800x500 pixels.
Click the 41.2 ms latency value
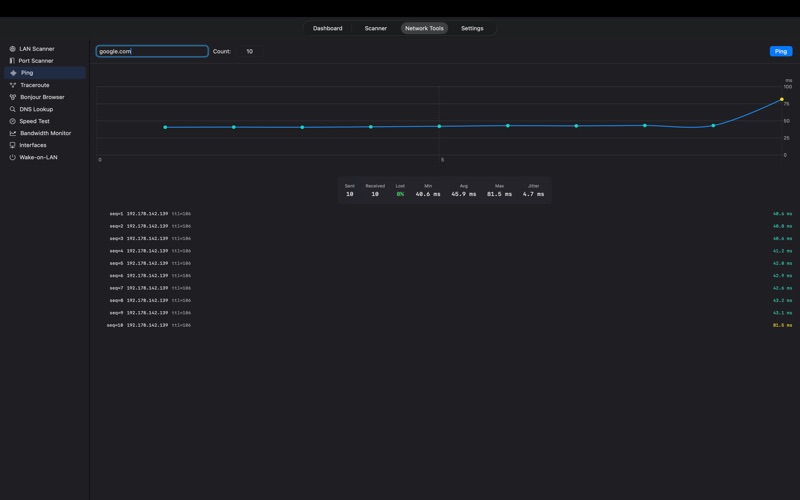point(782,251)
